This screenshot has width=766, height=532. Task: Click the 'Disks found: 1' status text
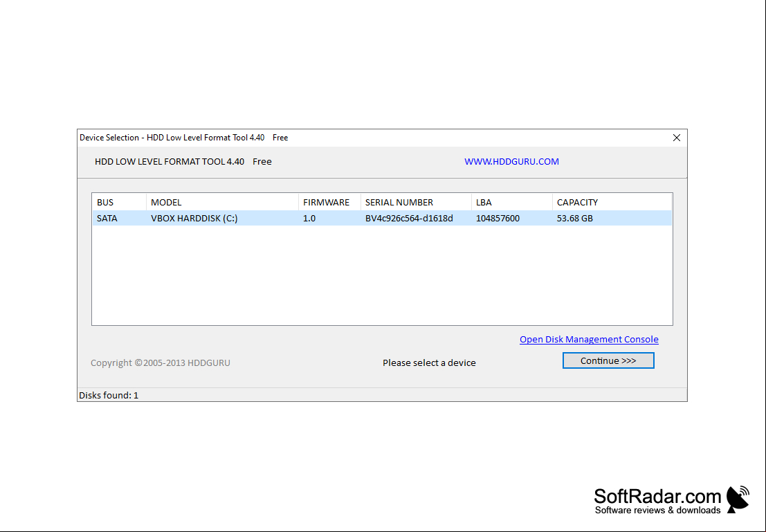(109, 395)
